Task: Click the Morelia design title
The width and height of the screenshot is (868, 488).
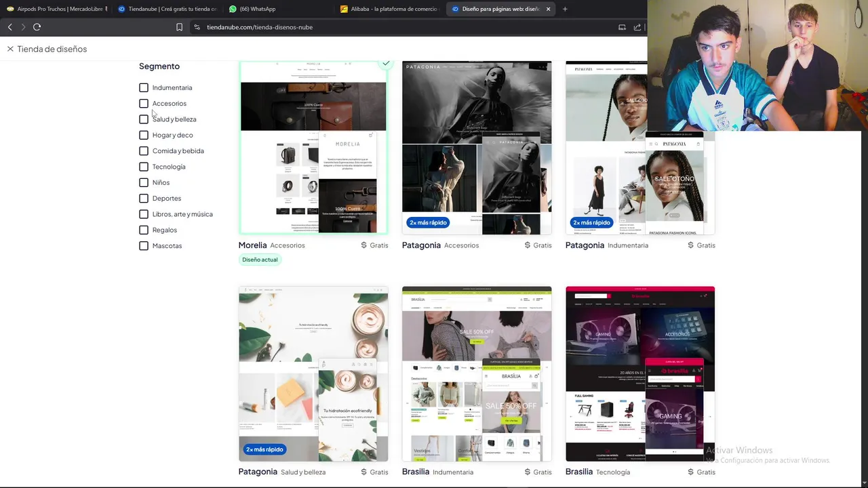Action: [253, 245]
